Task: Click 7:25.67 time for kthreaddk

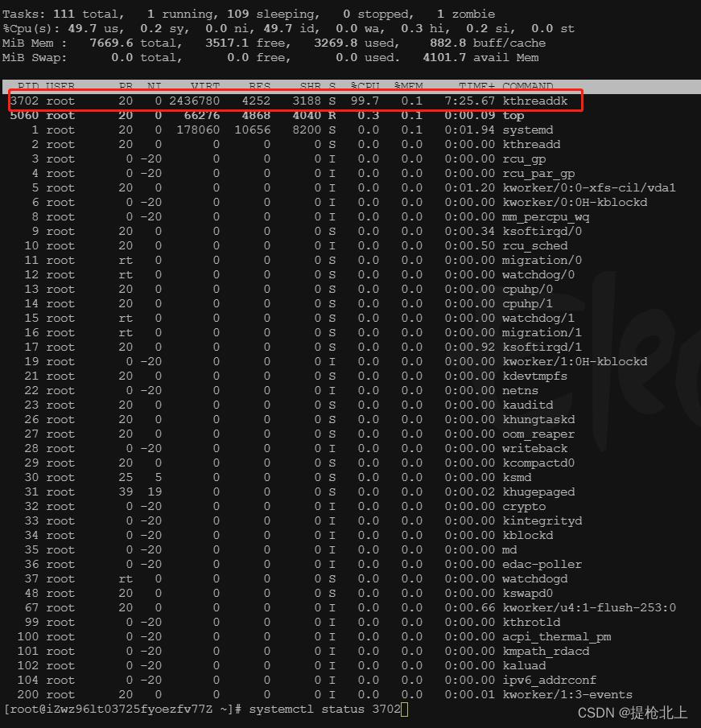Action: click(x=470, y=101)
